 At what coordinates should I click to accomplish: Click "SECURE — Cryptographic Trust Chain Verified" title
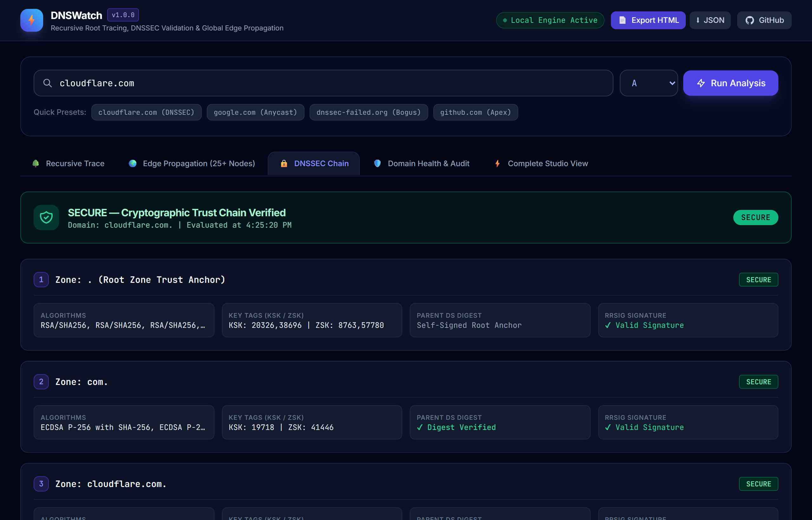[177, 212]
